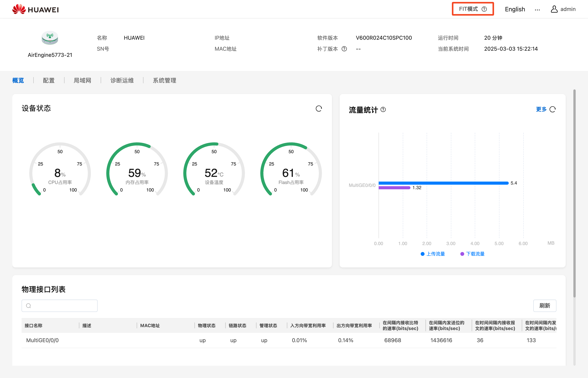Screen dimensions: 588x378
Task: Open help tooltip next to 流量统计
Action: click(383, 110)
